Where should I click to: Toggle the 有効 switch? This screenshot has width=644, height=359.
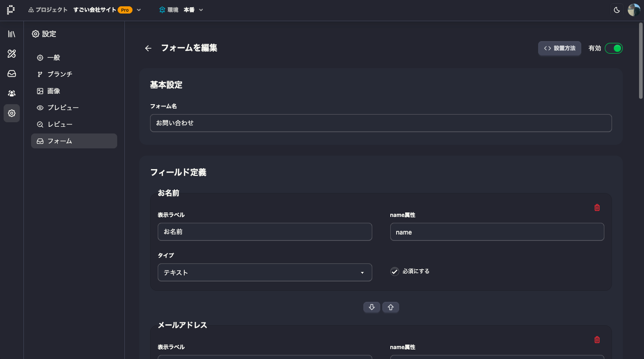613,48
